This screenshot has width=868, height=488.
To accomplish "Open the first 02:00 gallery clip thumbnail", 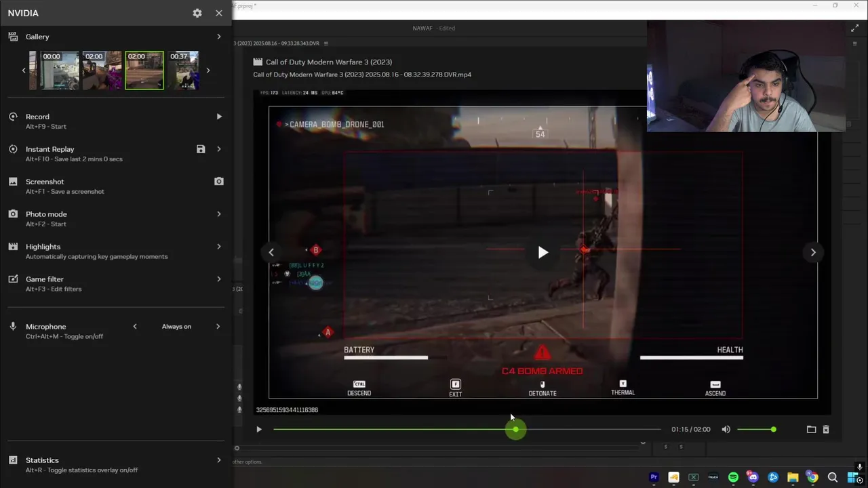I will pos(102,70).
